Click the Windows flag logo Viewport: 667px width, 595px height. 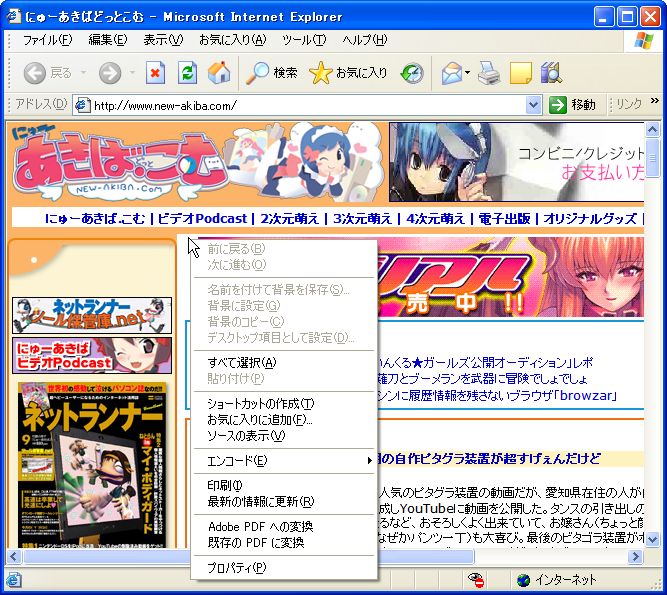[644, 41]
